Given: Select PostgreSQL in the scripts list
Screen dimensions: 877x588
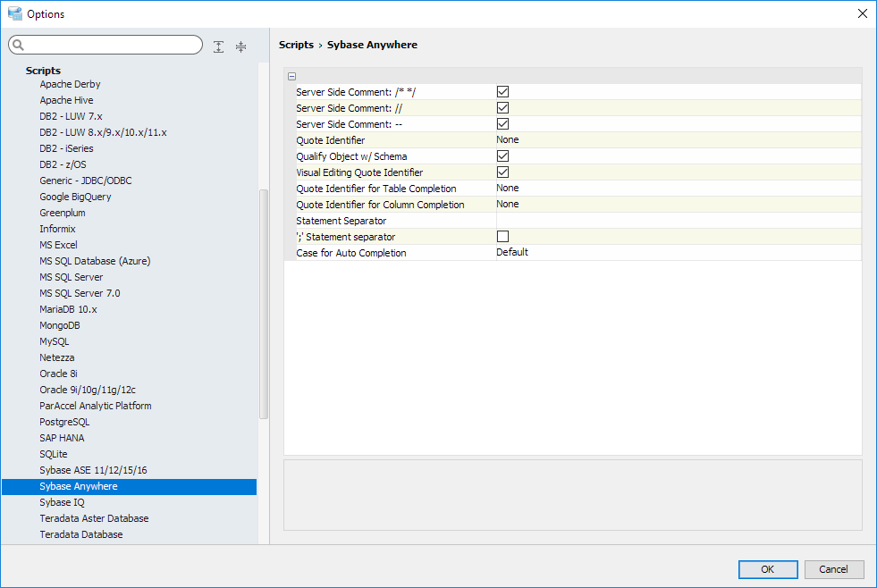Looking at the screenshot, I should (64, 422).
